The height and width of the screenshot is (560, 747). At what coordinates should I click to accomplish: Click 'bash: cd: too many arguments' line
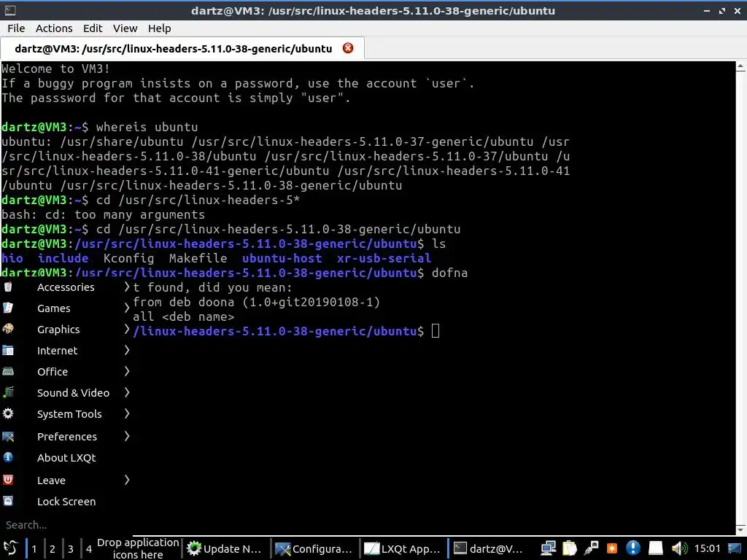103,215
